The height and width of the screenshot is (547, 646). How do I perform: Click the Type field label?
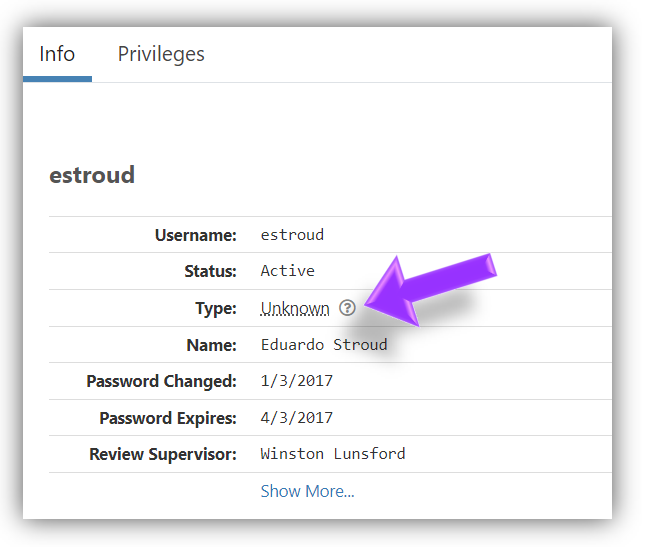[216, 308]
